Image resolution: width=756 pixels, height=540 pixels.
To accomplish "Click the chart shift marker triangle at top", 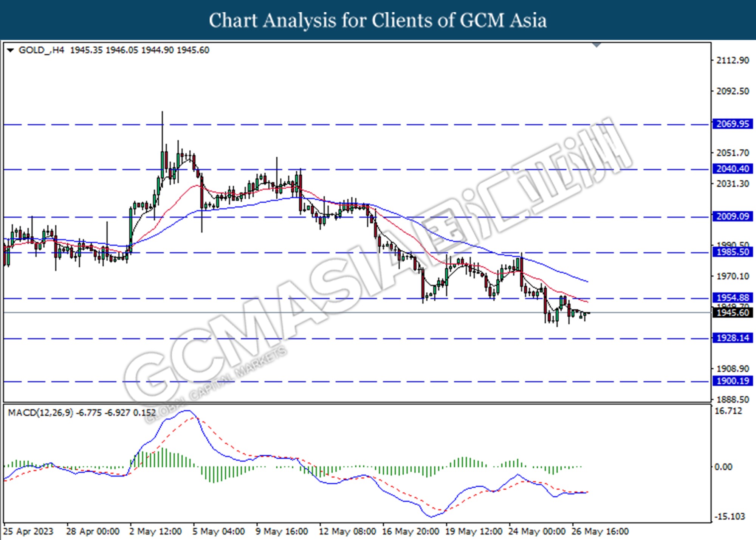I will 597,45.
